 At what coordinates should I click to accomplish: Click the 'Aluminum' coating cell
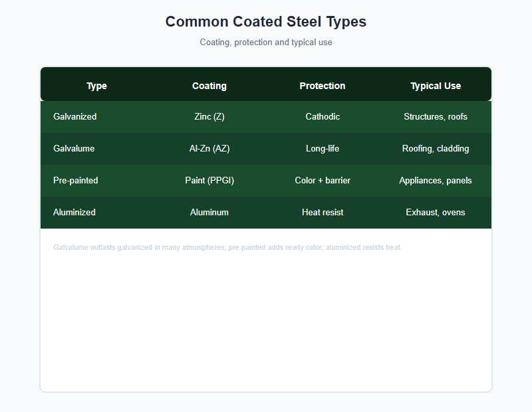pos(209,212)
